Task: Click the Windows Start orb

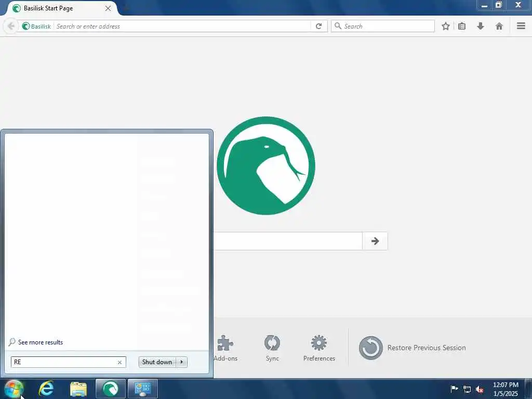Action: tap(14, 389)
